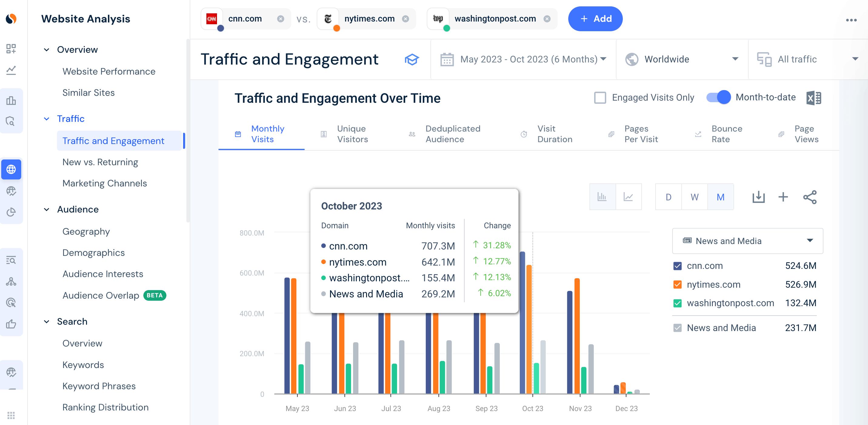Open New vs. Returning page
The width and height of the screenshot is (868, 425).
click(x=100, y=162)
